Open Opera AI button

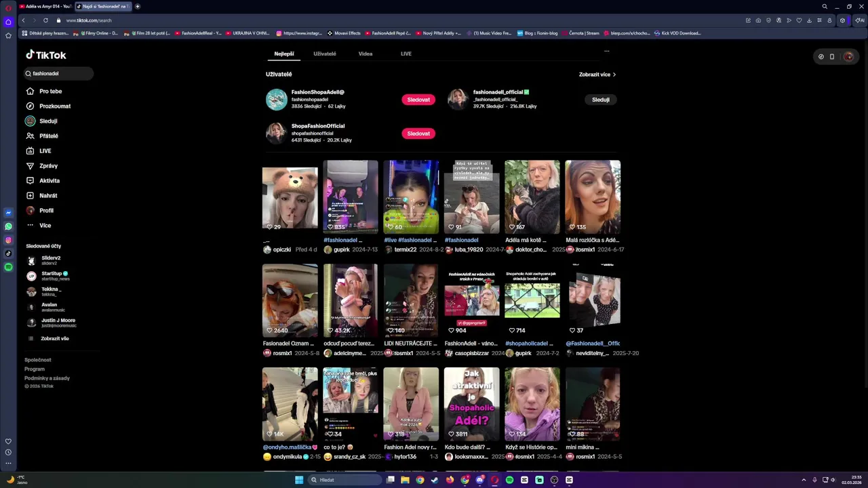point(860,20)
